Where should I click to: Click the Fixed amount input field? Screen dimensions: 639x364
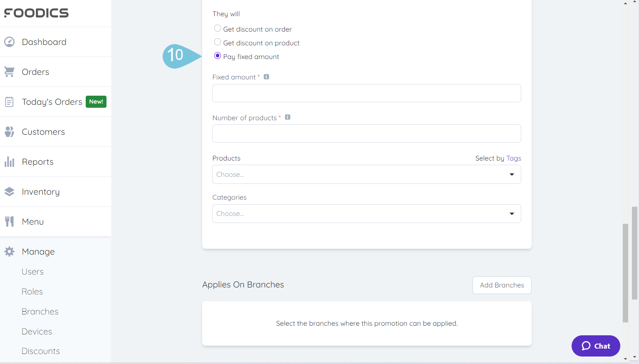tap(367, 93)
